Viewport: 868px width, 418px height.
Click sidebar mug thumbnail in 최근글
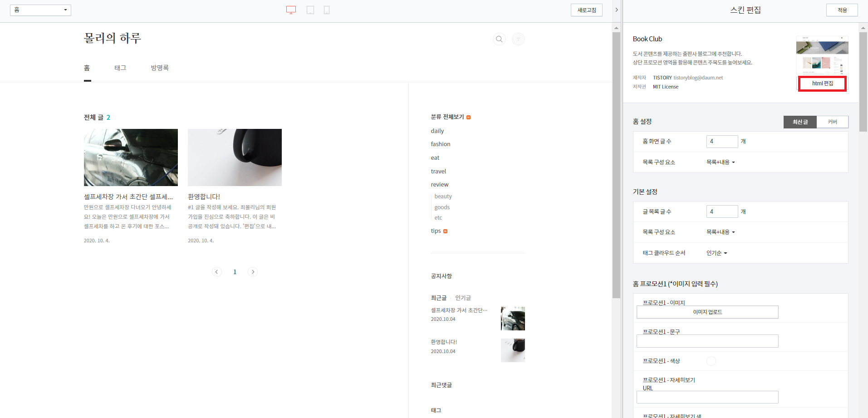(513, 350)
